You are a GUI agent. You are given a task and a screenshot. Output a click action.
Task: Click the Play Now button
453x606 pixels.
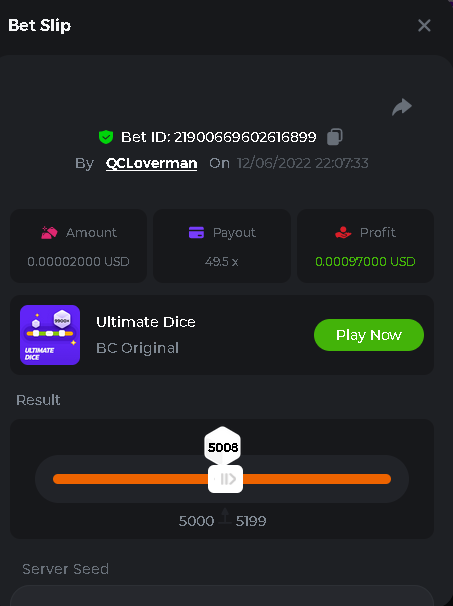click(x=369, y=335)
